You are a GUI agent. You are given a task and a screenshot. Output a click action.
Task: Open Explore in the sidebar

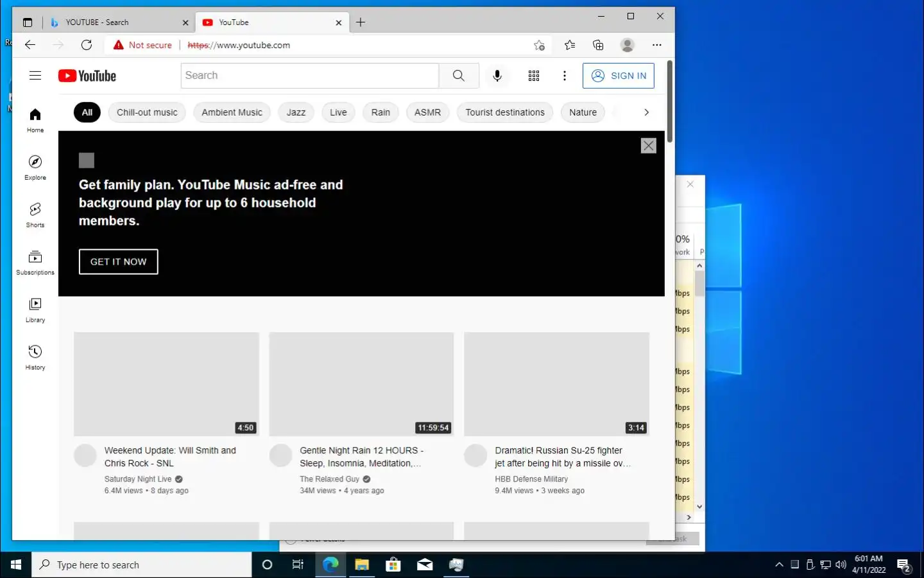pos(35,168)
